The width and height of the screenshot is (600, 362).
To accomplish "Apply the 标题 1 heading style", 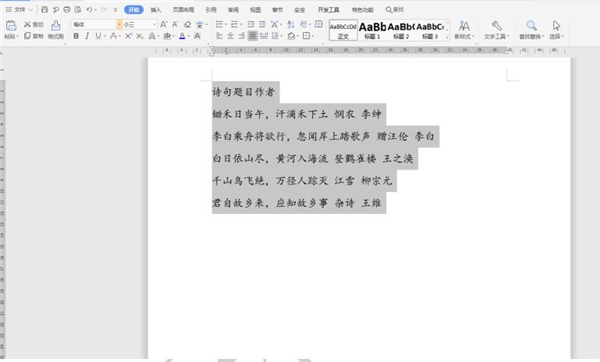I will [372, 30].
